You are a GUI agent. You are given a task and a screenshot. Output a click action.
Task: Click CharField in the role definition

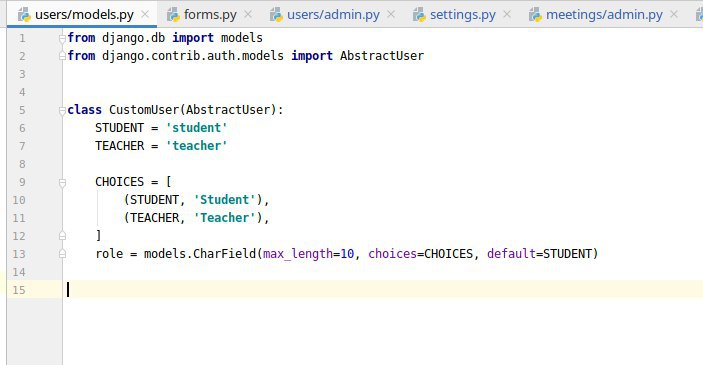click(224, 254)
